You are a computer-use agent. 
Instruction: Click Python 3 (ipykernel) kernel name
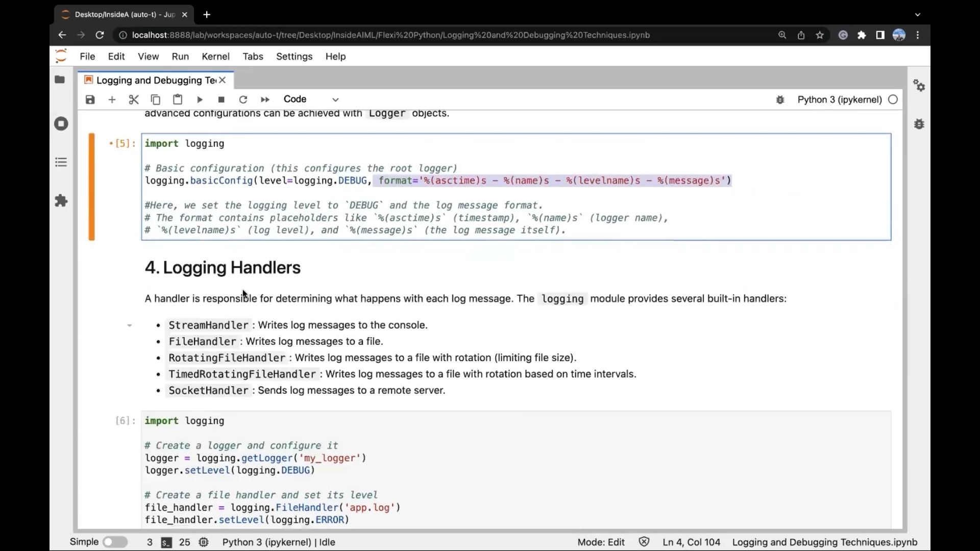(x=840, y=100)
